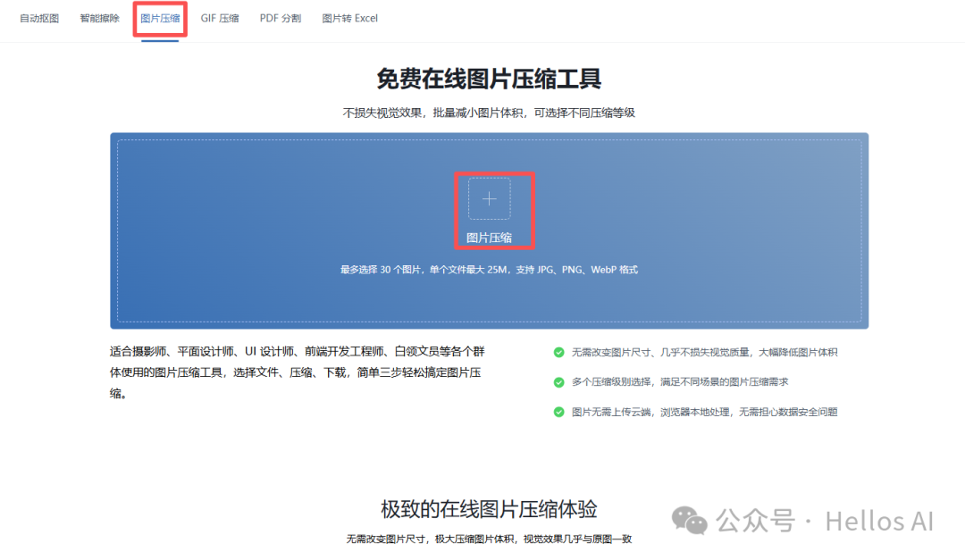
Task: Click the green checkmark beside the image size benefit
Action: point(558,352)
